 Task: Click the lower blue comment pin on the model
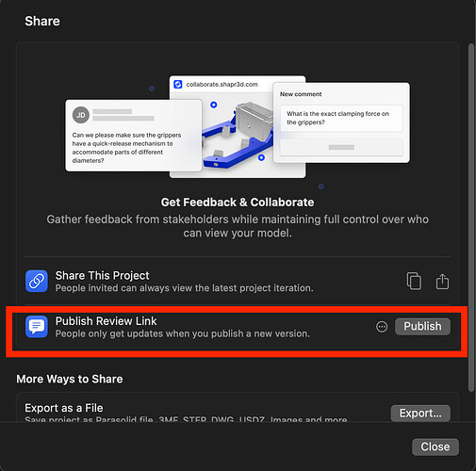(x=261, y=157)
